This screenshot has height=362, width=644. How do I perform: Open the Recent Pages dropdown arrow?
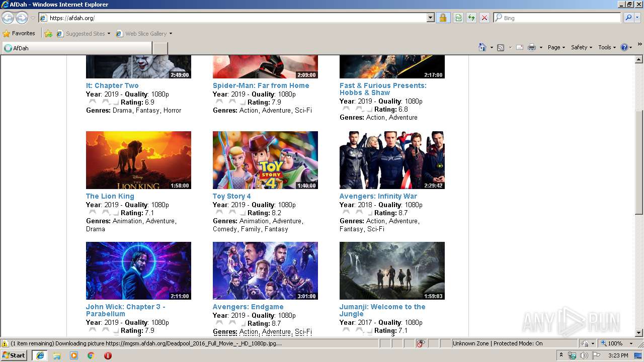coord(33,18)
